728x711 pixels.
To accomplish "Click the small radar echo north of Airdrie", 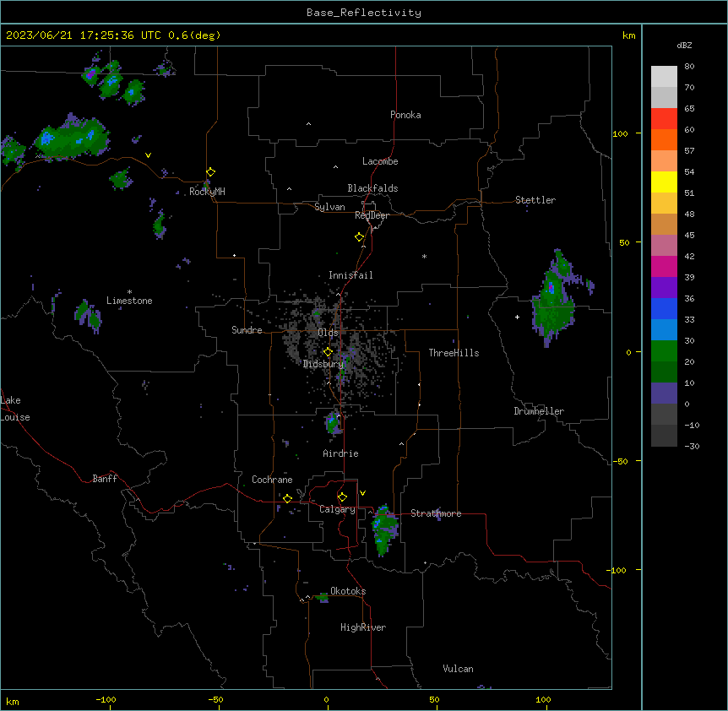I will coord(334,422).
